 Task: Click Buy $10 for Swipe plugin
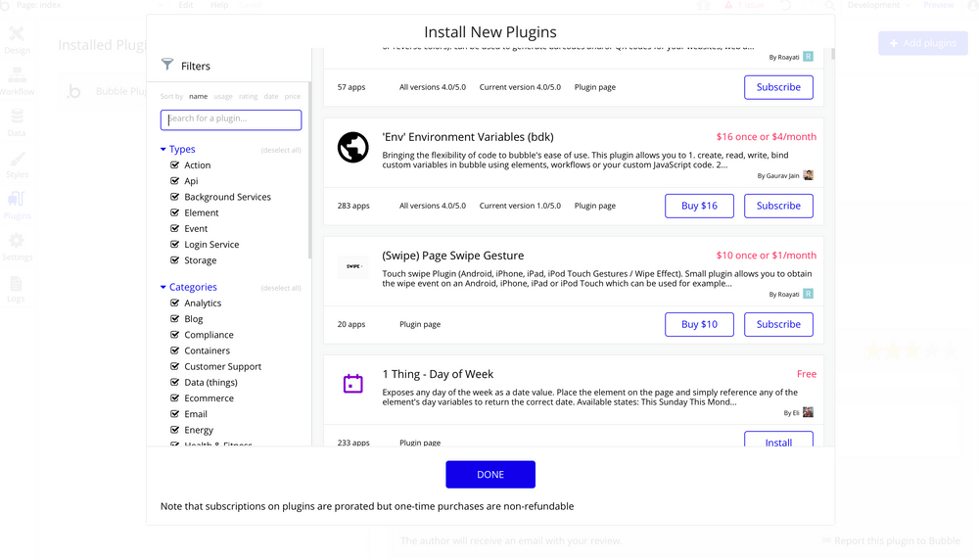point(699,324)
